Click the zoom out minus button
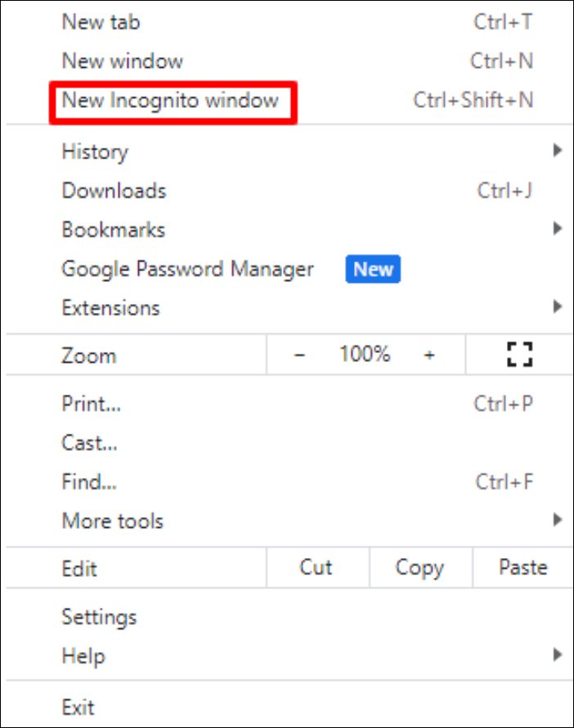574x728 pixels. (299, 355)
